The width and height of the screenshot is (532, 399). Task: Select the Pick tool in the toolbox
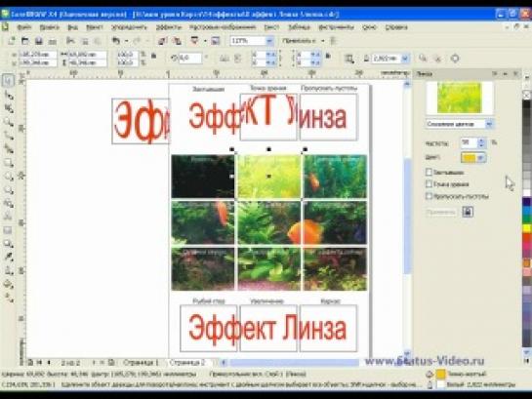point(8,81)
